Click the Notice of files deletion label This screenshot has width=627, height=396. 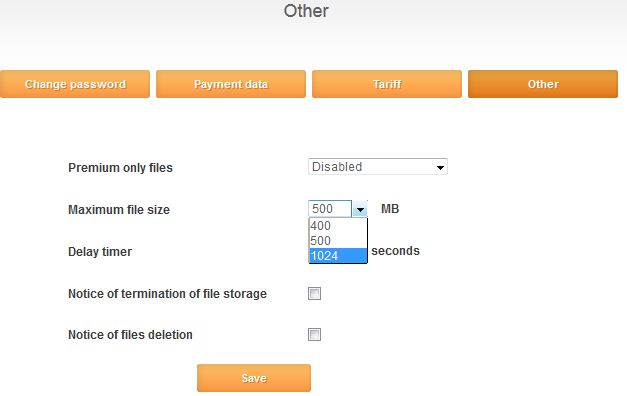point(130,334)
